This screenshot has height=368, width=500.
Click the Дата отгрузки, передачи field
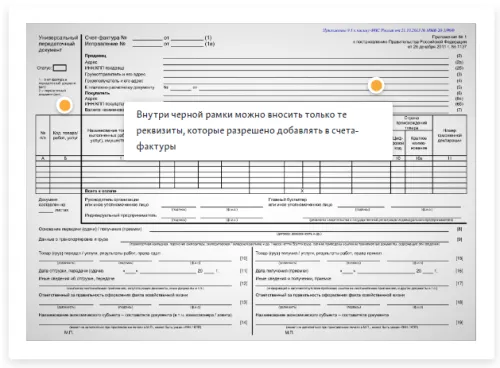tap(171, 271)
